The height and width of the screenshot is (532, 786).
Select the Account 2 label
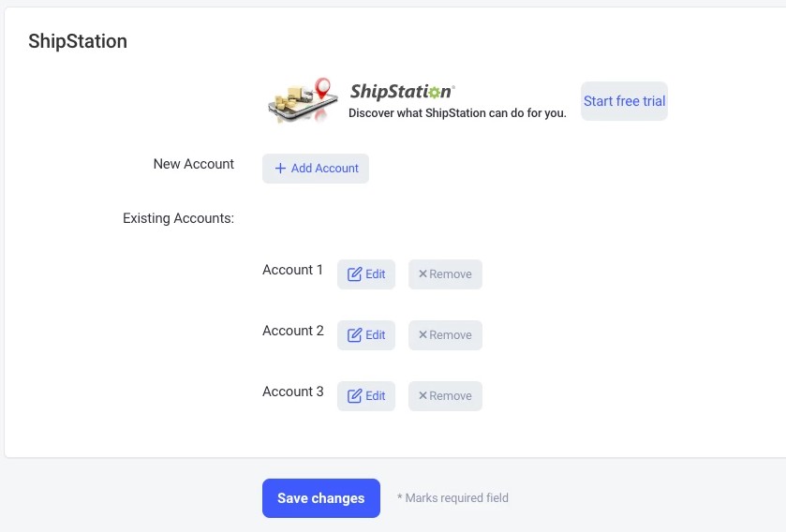tap(292, 331)
